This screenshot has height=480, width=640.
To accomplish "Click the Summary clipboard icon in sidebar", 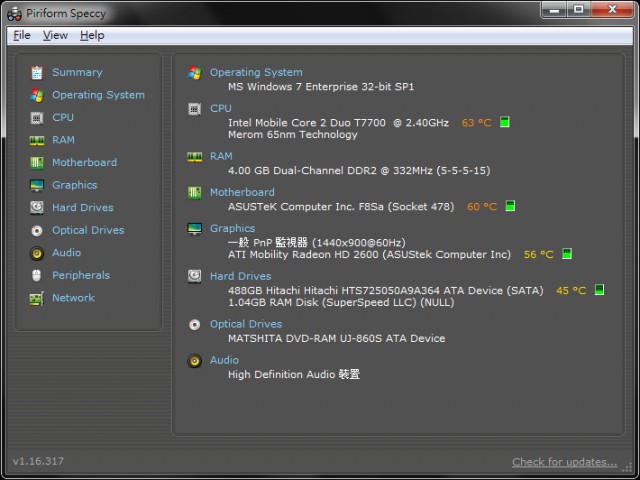I will (37, 73).
